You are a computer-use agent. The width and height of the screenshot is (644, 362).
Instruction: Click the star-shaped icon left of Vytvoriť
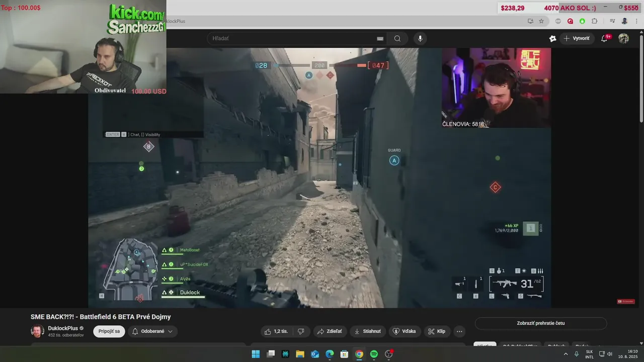(x=552, y=38)
